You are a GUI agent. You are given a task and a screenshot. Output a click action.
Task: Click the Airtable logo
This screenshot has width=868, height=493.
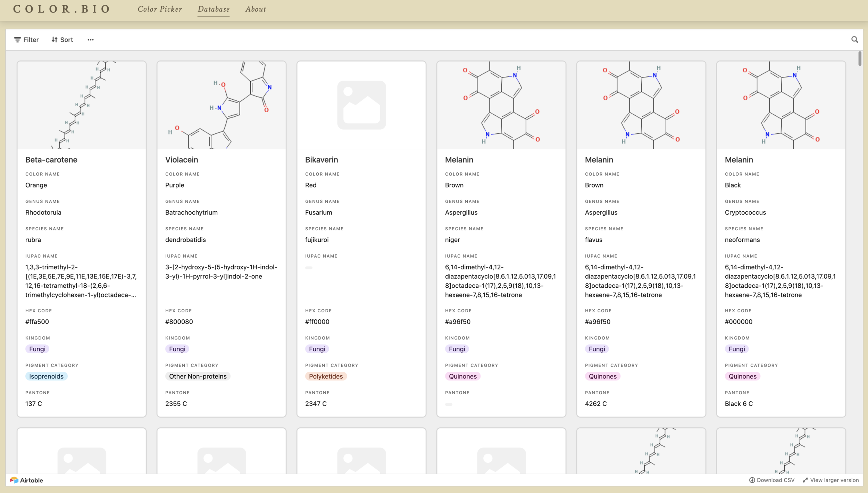click(x=26, y=480)
